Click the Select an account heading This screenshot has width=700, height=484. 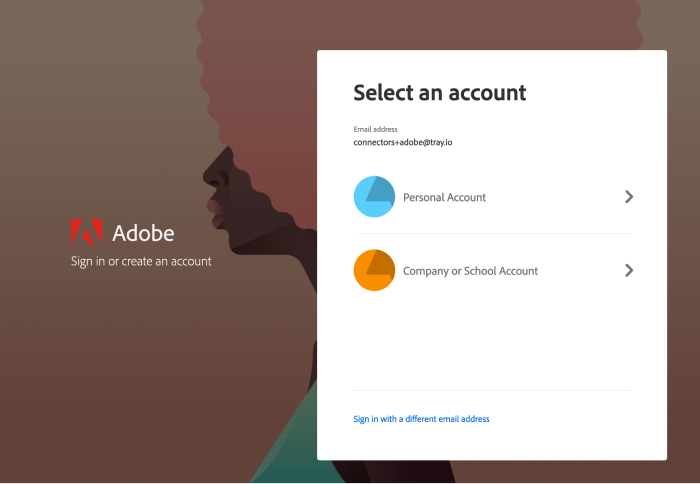439,93
